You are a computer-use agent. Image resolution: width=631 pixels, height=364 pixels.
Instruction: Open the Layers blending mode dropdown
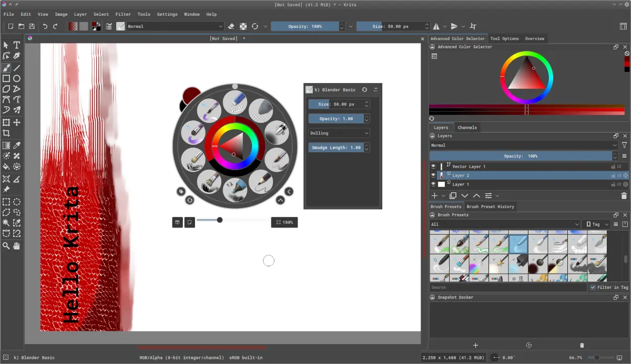(x=524, y=145)
